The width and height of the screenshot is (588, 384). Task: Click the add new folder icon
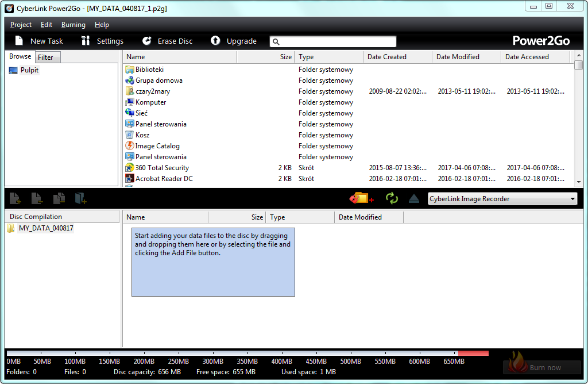coord(80,198)
